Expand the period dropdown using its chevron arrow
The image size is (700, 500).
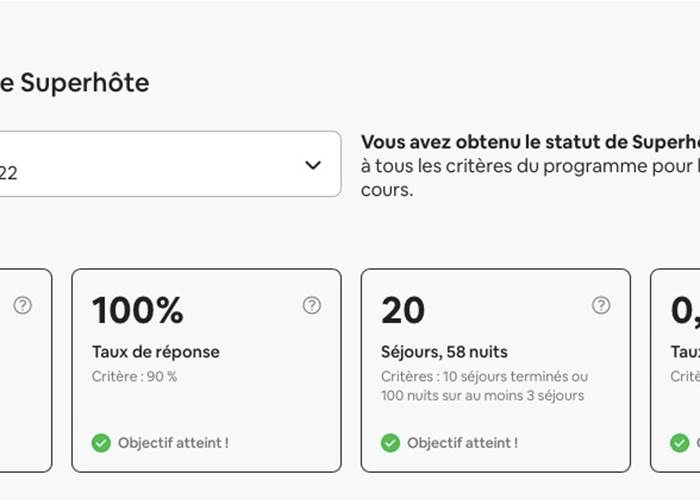[313, 165]
